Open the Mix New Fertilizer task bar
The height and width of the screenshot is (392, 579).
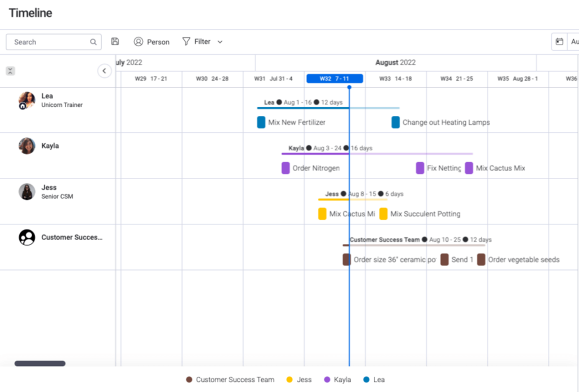coord(261,122)
